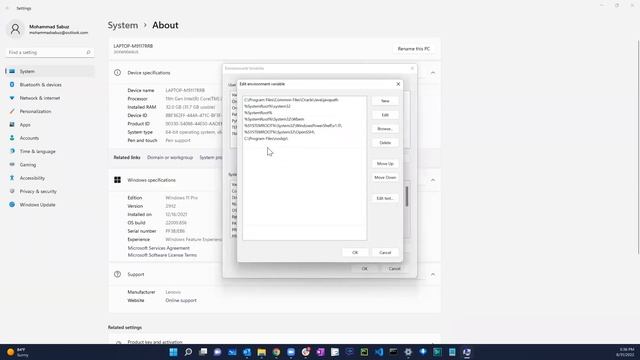Collapse the Windows specifications section
The height and width of the screenshot is (360, 640).
[x=433, y=180]
